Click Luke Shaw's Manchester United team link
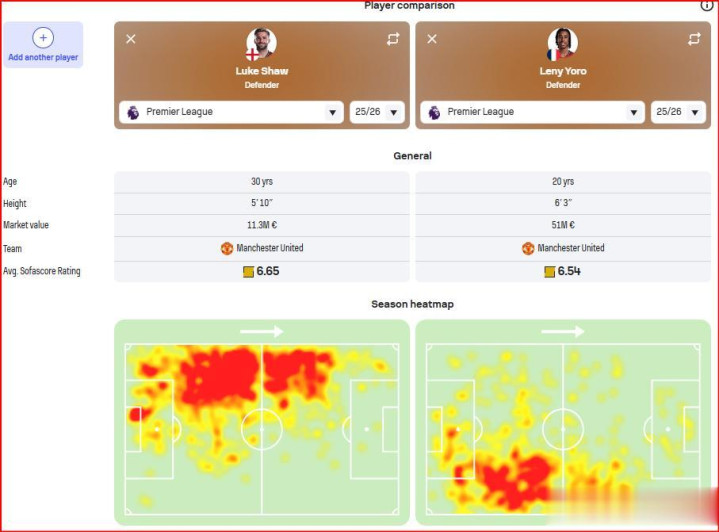The height and width of the screenshot is (532, 719). click(x=262, y=248)
